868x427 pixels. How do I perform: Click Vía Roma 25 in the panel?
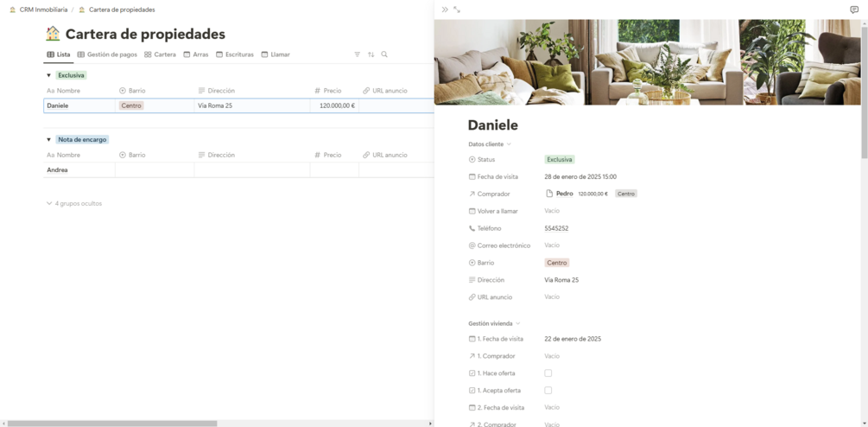click(x=561, y=280)
